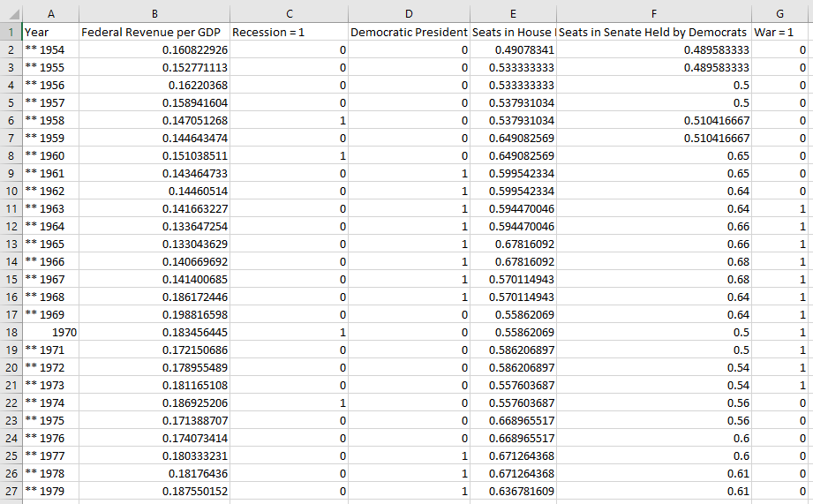Select the value 0.186925206

pyautogui.click(x=154, y=402)
